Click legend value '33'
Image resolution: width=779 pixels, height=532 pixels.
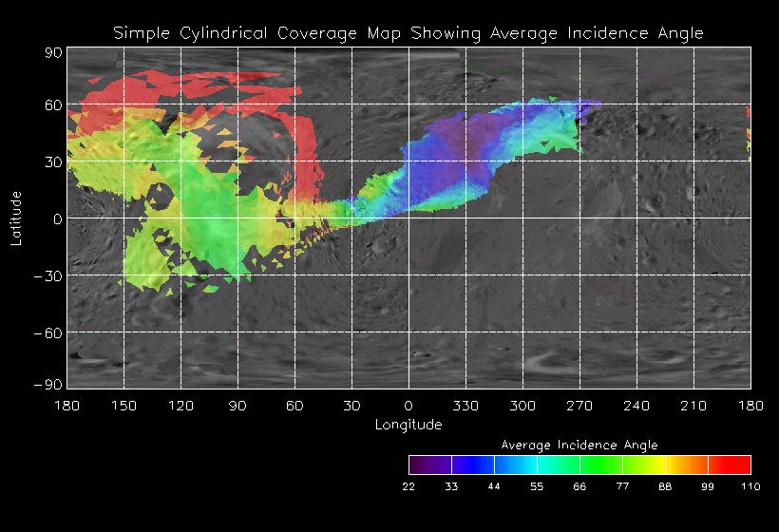pos(451,486)
